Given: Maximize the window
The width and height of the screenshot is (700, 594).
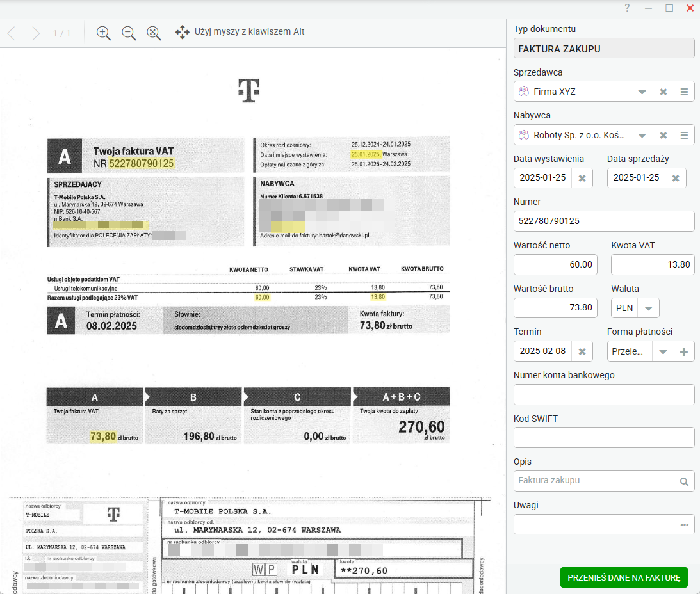Looking at the screenshot, I should [669, 8].
